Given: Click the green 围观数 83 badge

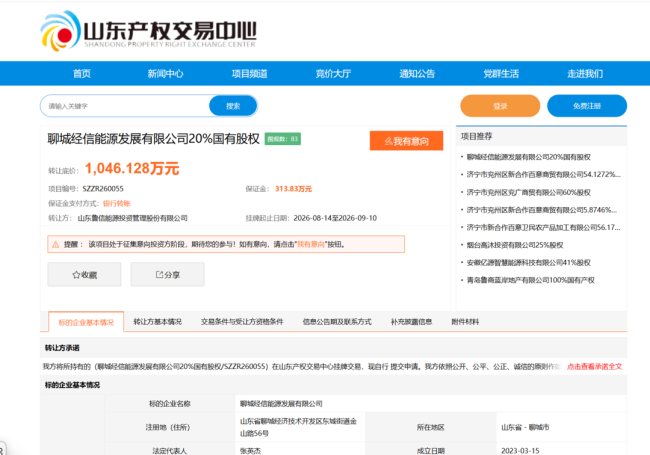Looking at the screenshot, I should 283,139.
